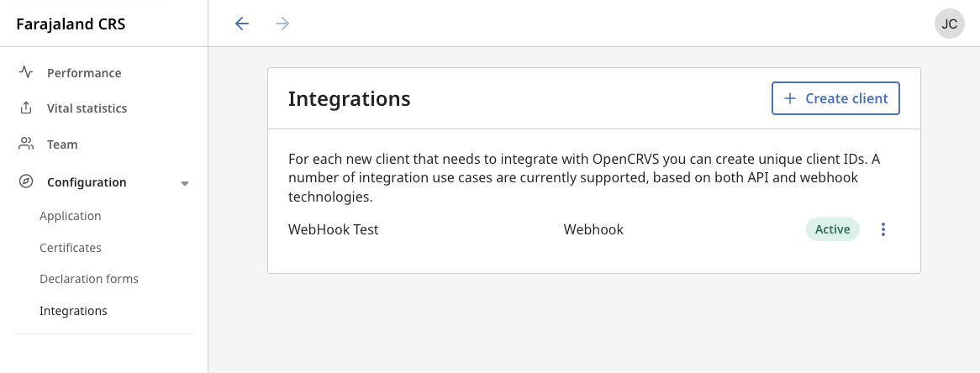Click the Create client button
Image resolution: width=980 pixels, height=373 pixels.
835,98
